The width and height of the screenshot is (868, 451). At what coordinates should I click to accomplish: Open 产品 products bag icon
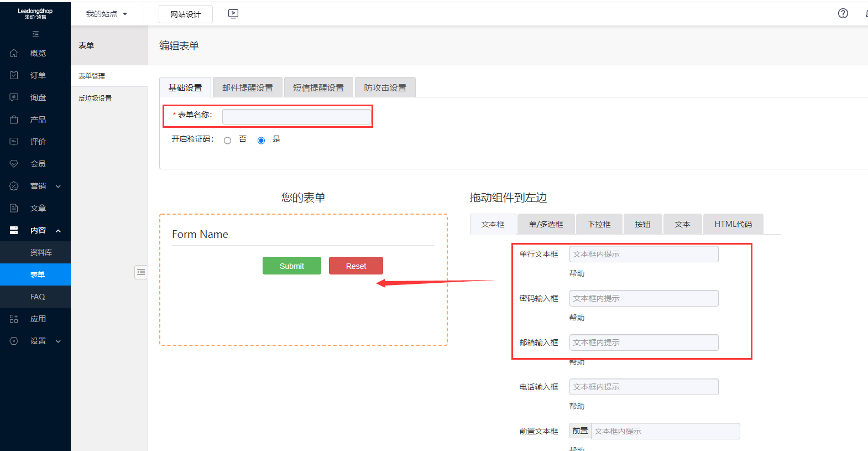14,120
